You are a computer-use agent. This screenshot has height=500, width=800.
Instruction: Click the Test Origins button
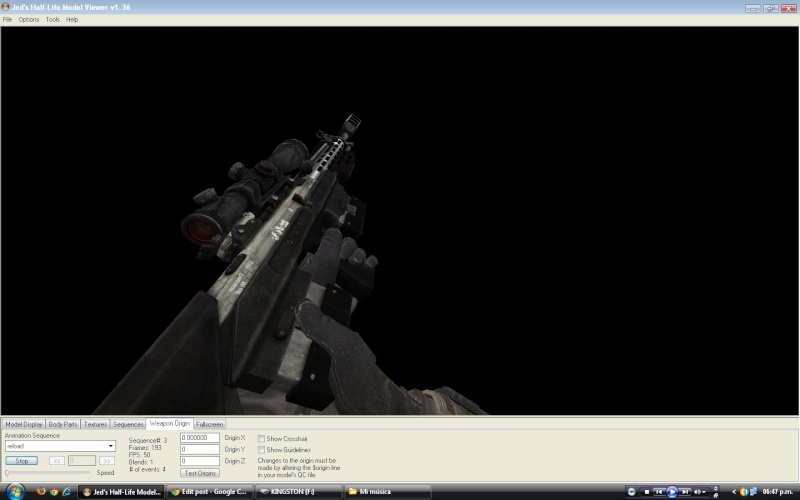[x=200, y=473]
